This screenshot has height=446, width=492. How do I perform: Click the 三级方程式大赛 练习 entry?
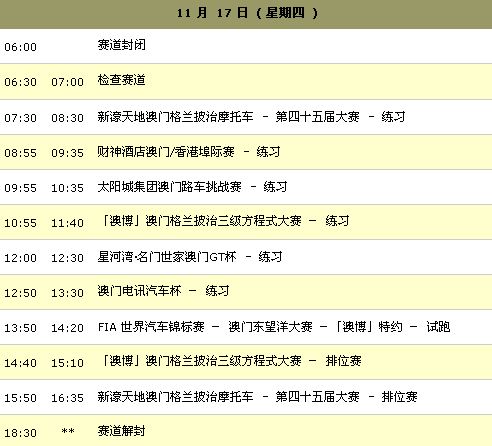tap(225, 221)
